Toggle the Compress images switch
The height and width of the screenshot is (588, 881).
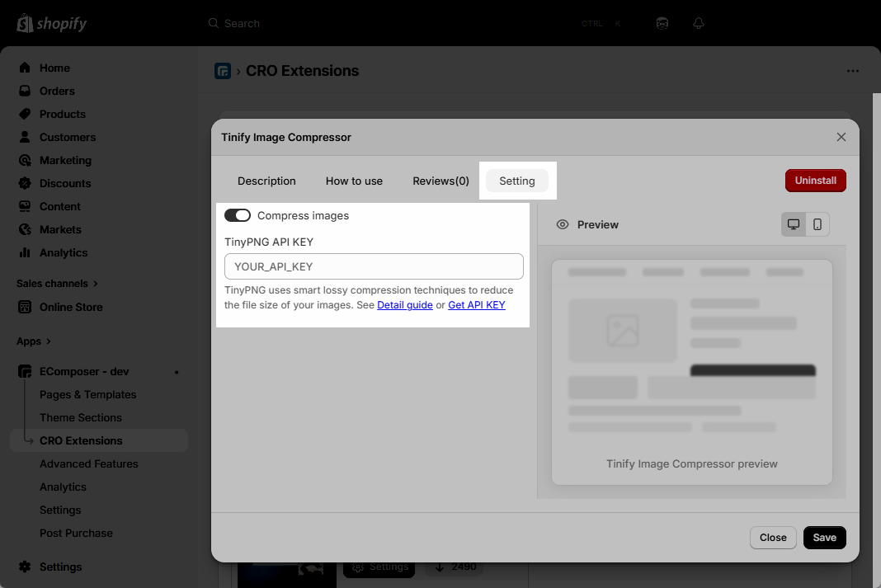[237, 216]
